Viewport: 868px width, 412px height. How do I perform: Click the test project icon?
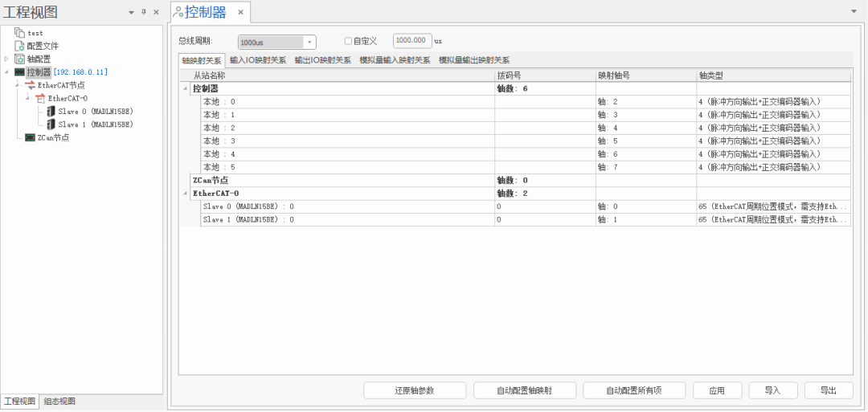pos(20,33)
